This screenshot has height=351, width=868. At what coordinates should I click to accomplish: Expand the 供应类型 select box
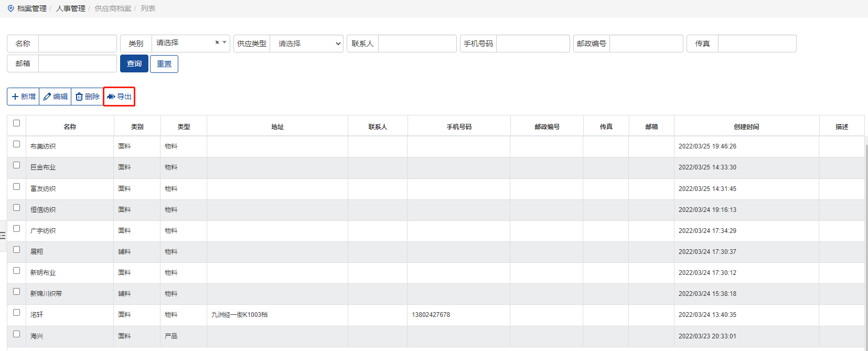306,44
